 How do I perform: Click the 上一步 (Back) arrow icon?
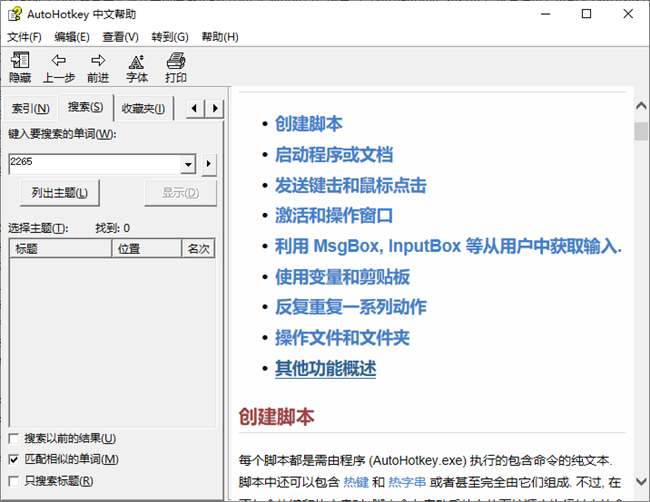coord(59,62)
